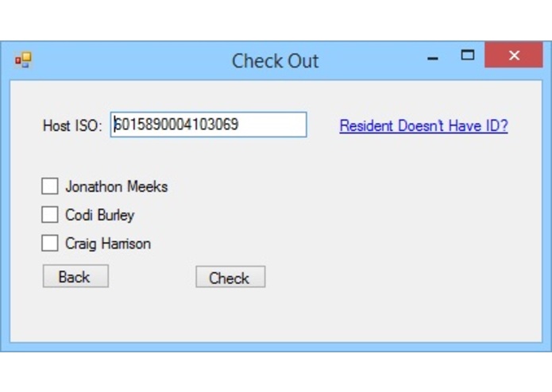Focus the Host ISO input field
Image resolution: width=552 pixels, height=392 pixels.
point(208,125)
